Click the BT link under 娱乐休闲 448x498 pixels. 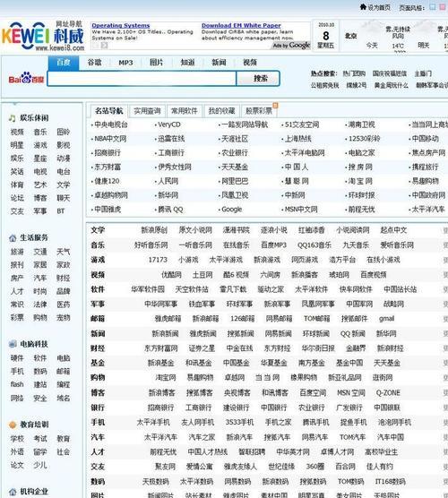61,211
